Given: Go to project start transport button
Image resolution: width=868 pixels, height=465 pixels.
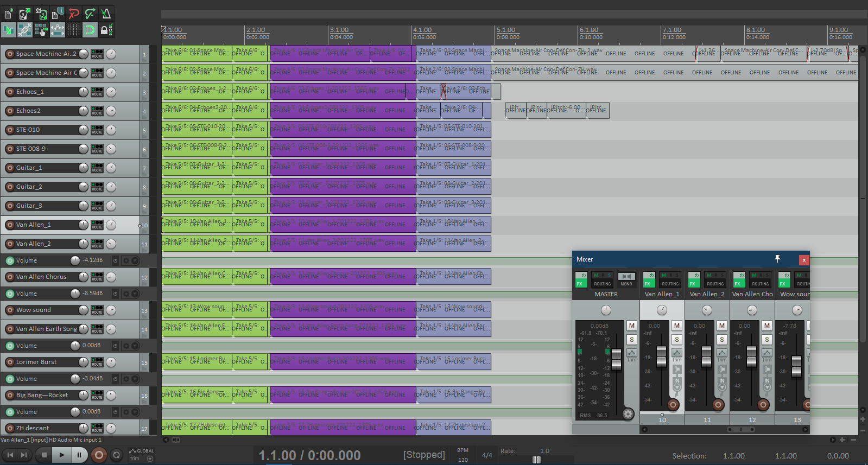Looking at the screenshot, I should [x=10, y=455].
